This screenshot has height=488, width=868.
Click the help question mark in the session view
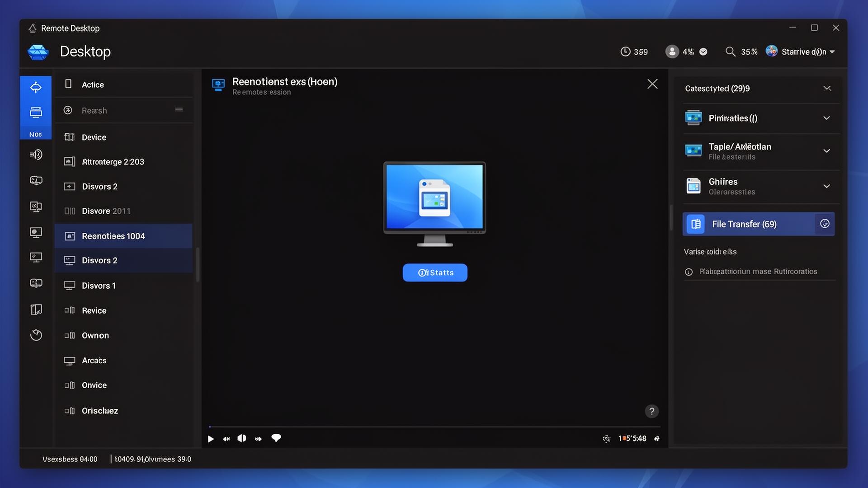coord(651,411)
